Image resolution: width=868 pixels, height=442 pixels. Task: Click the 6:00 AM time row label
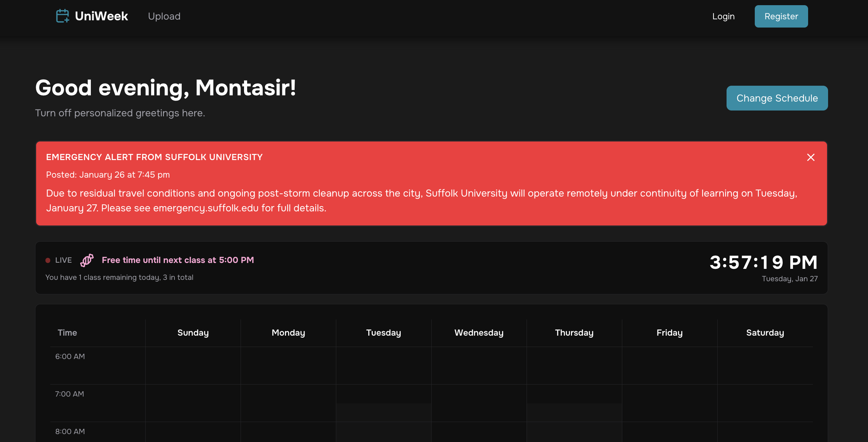[70, 356]
